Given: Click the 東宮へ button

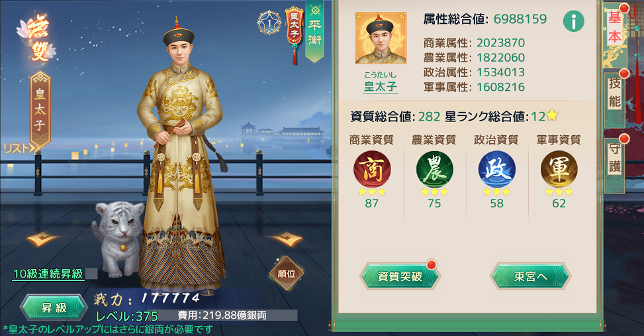Looking at the screenshot, I should click(x=530, y=276).
